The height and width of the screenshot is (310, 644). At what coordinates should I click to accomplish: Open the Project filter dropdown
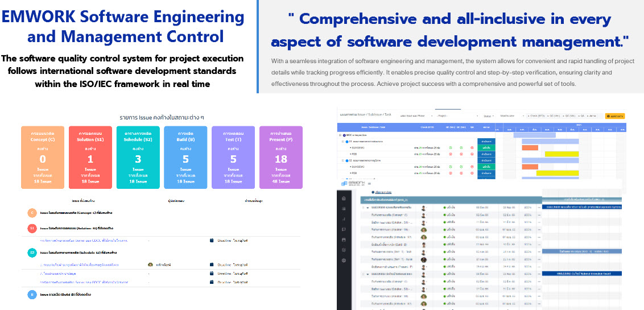pyautogui.click(x=457, y=116)
